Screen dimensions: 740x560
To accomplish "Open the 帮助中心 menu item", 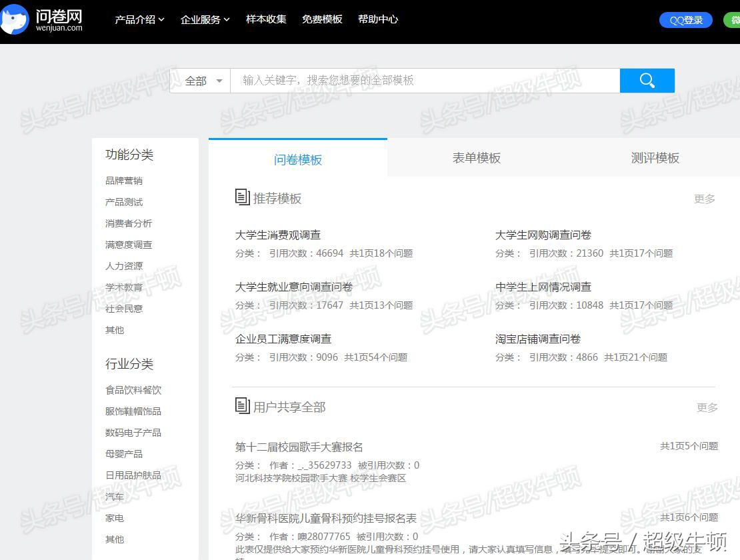I will (378, 19).
